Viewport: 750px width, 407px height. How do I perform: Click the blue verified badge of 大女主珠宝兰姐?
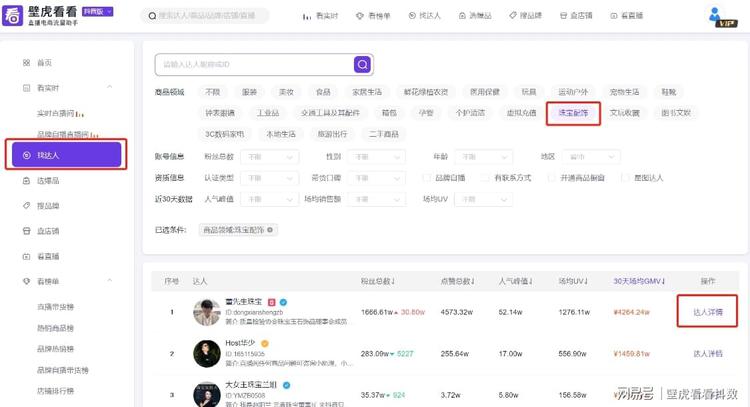(x=286, y=385)
